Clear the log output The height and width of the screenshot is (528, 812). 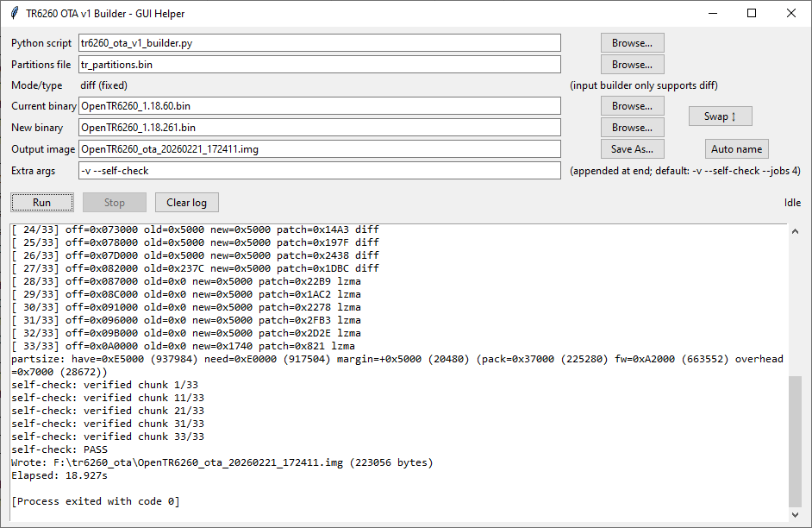[186, 203]
